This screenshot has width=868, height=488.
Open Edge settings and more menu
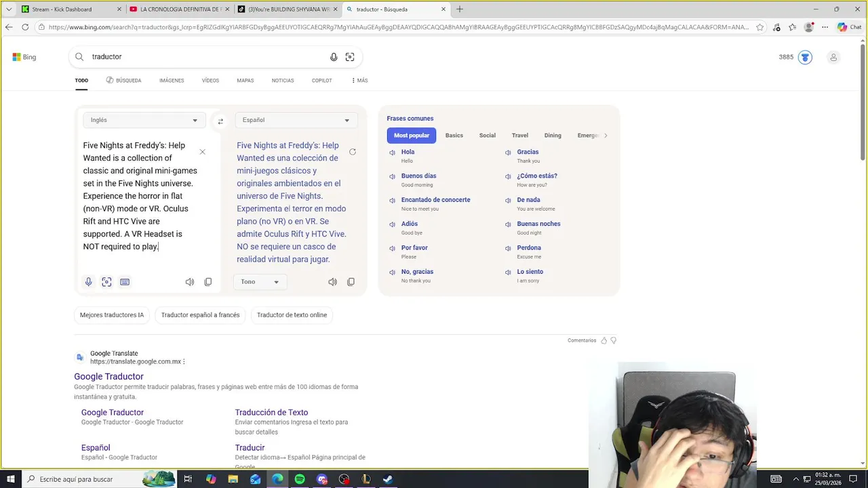(x=823, y=27)
